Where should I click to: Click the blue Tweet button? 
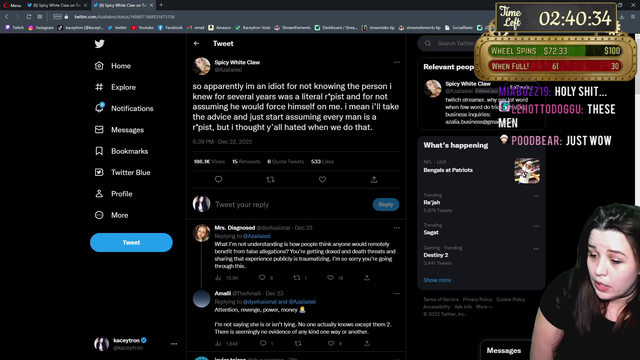coord(131,242)
